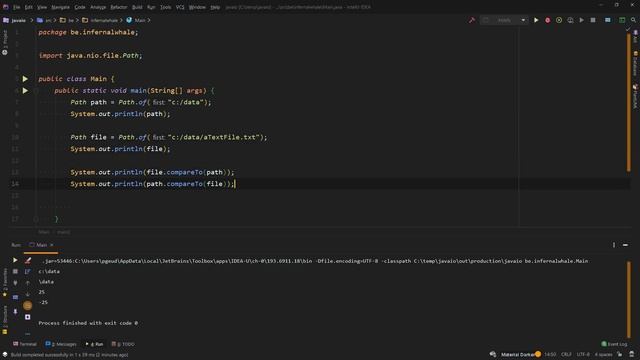The width and height of the screenshot is (640, 360).
Task: Open the Messages tool window tab
Action: point(61,344)
